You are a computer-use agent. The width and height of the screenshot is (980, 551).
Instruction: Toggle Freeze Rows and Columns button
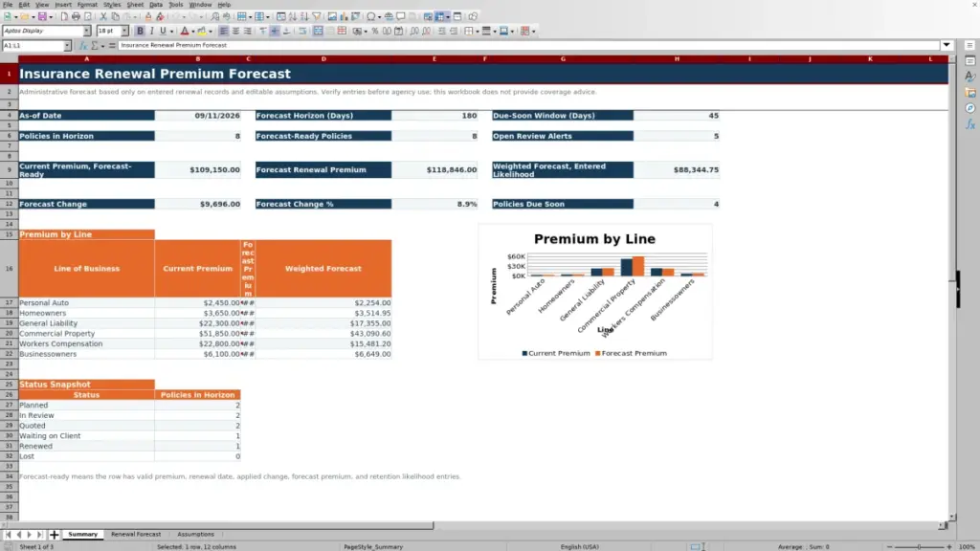pos(440,17)
